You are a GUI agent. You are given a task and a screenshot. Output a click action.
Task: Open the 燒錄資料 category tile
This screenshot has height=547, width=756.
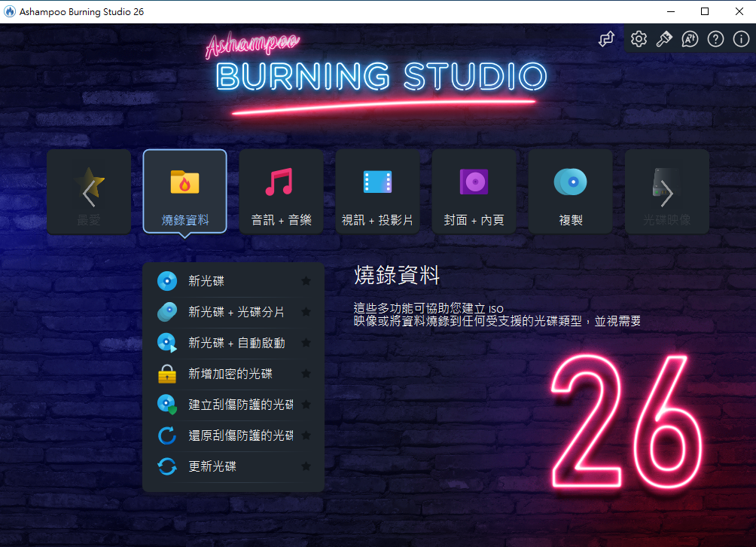click(184, 191)
